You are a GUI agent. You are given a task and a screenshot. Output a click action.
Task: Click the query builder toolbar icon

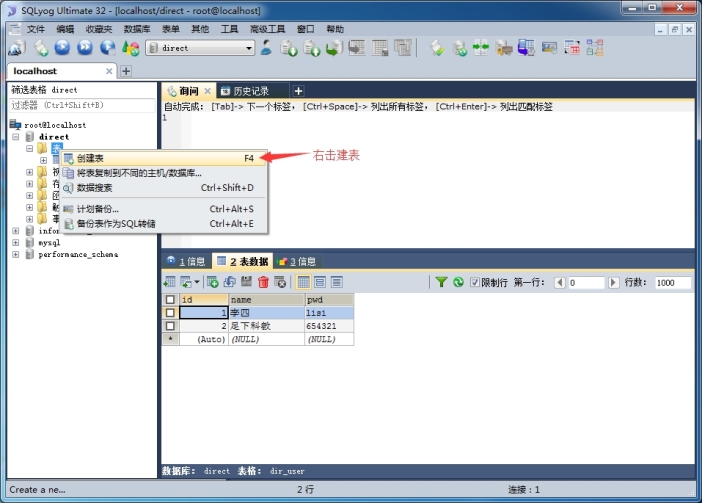click(x=572, y=48)
